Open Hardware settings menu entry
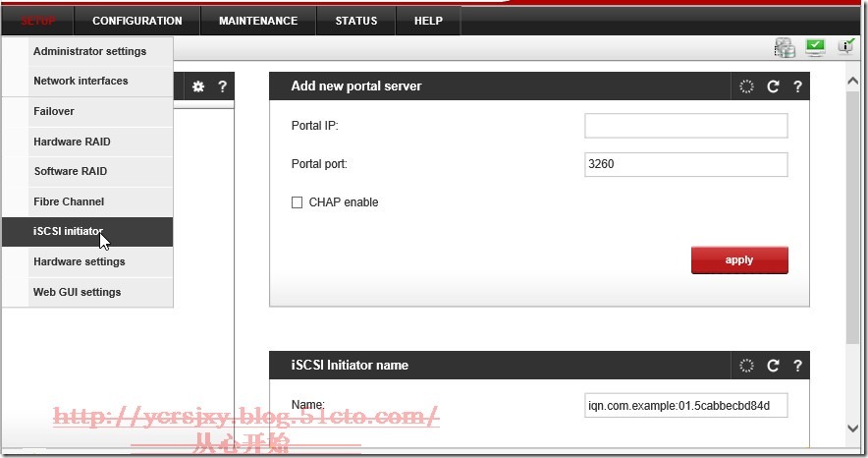Image resolution: width=868 pixels, height=458 pixels. click(87, 261)
